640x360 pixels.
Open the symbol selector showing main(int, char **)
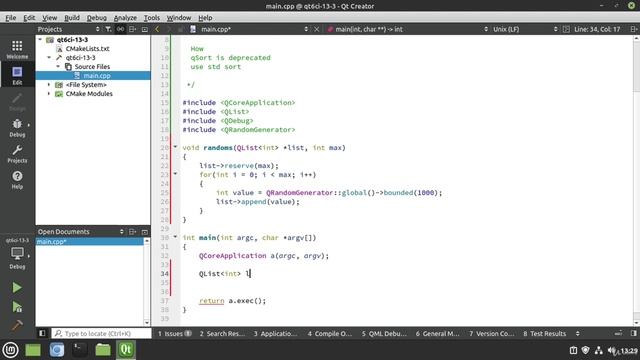pos(407,29)
